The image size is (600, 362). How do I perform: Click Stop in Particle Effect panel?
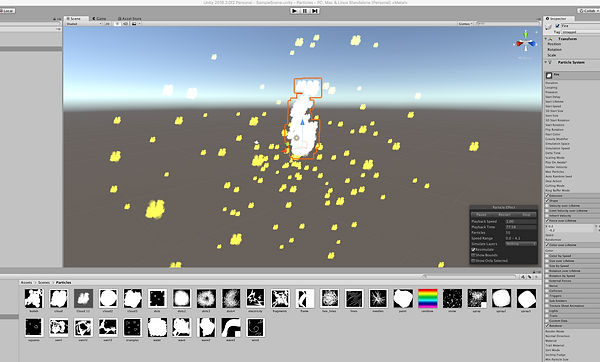pos(527,215)
